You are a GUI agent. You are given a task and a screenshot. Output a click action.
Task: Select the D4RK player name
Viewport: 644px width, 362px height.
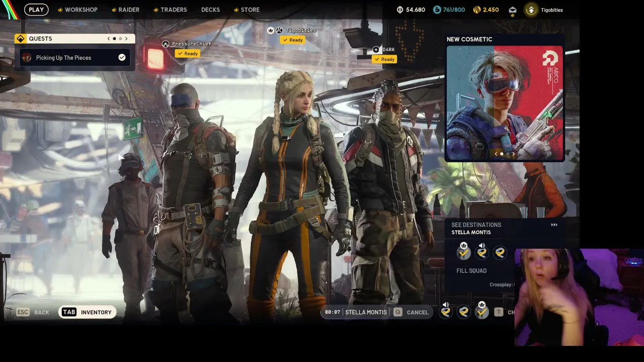(x=388, y=50)
